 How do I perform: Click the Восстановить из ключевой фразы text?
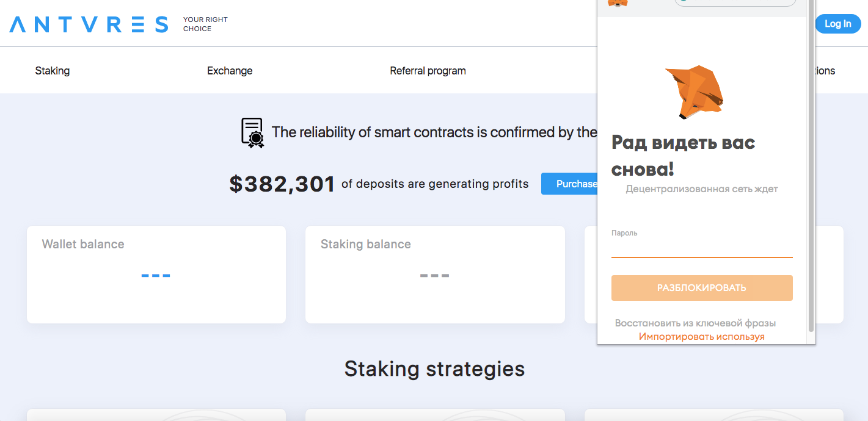pos(695,323)
